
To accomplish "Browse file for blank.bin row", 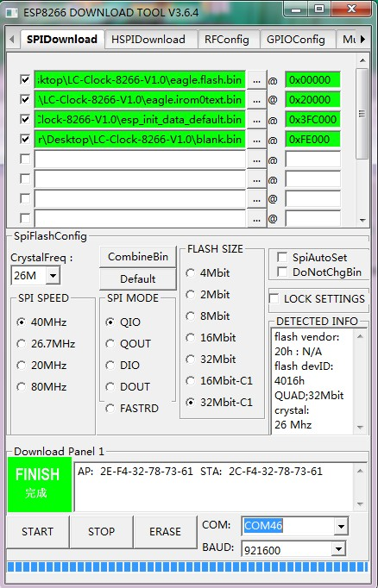I will click(x=257, y=140).
